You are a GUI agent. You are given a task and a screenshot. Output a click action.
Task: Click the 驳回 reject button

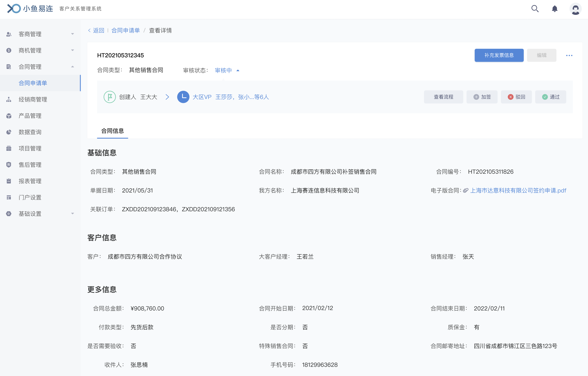pyautogui.click(x=516, y=97)
